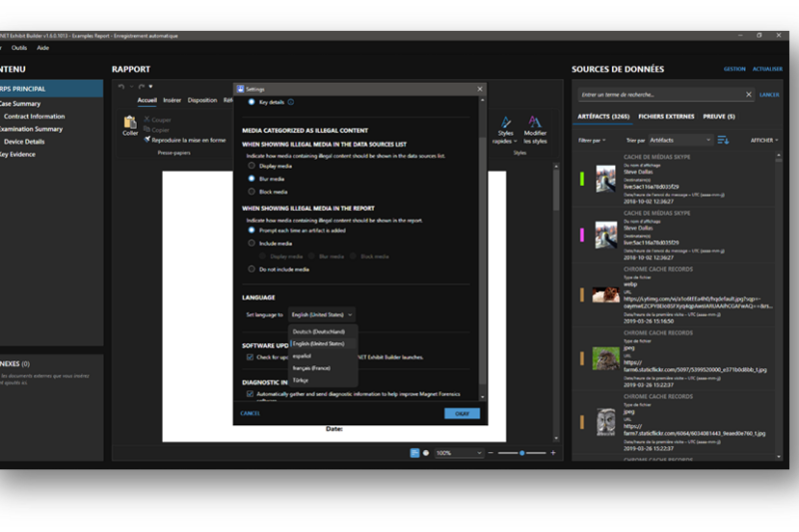Switch to print layout view icon

tap(414, 452)
